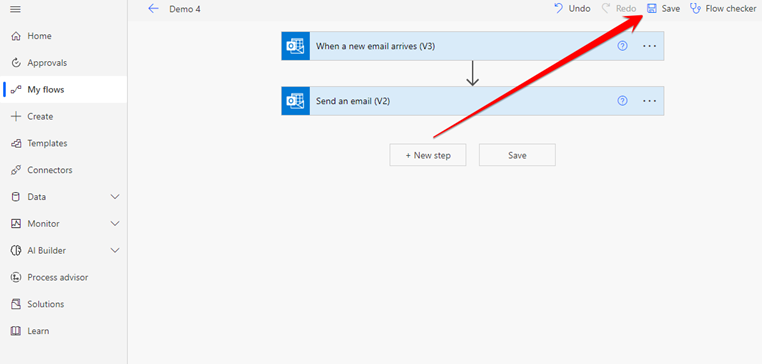Click the Monitor label in sidebar
Viewport: 762px width, 364px height.
tap(43, 224)
